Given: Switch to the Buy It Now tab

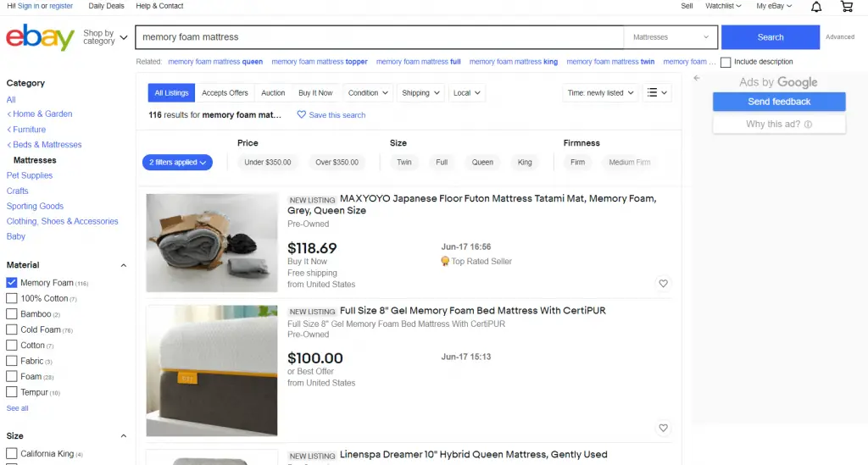Looking at the screenshot, I should pyautogui.click(x=315, y=93).
